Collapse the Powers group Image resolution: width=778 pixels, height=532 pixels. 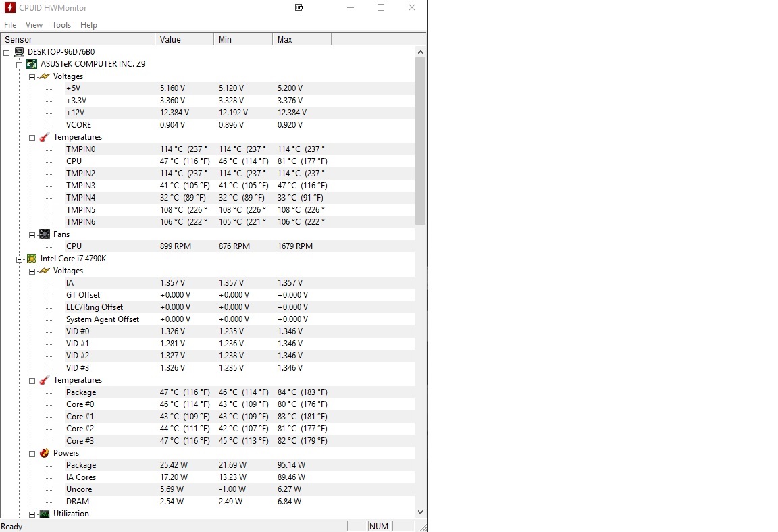point(32,453)
